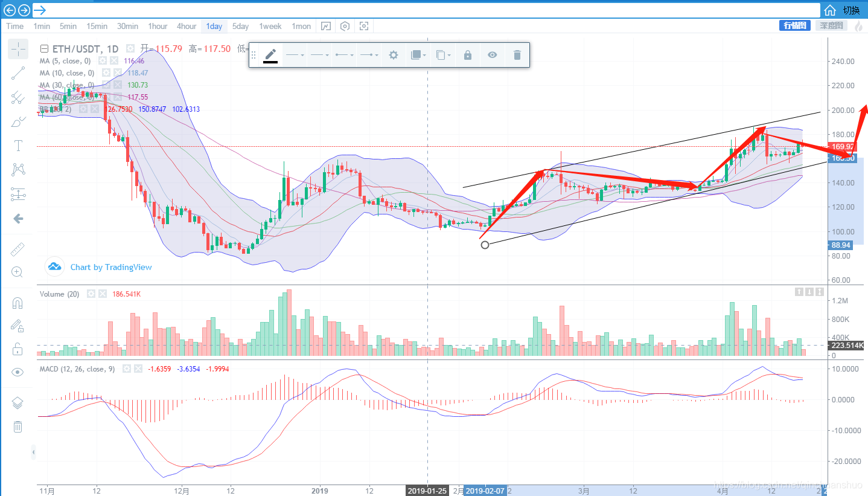Remove the MA (10, close, 0) indicator
Image resolution: width=868 pixels, height=496 pixels.
pos(116,73)
